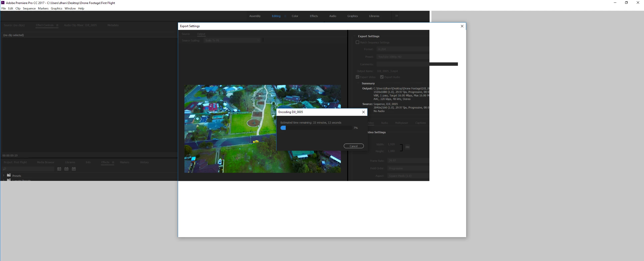Image resolution: width=644 pixels, height=261 pixels.
Task: Click the Effects search field
Action: [x=28, y=169]
